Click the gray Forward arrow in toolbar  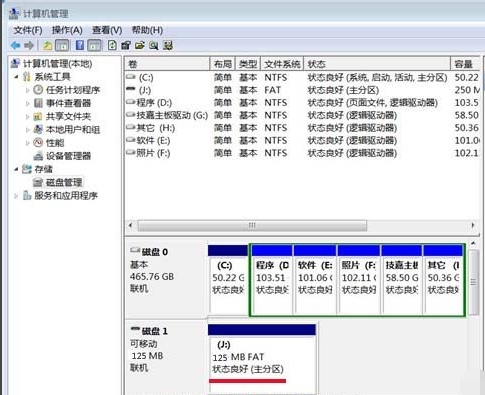(x=29, y=45)
